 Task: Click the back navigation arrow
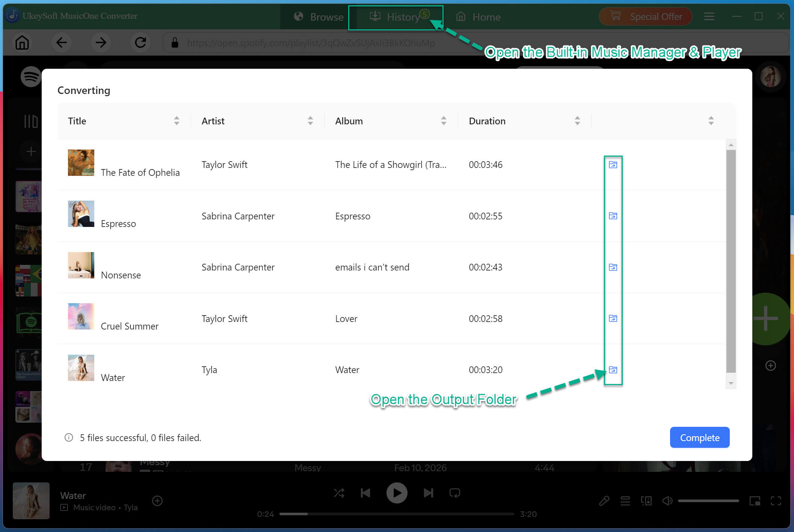[x=62, y=42]
